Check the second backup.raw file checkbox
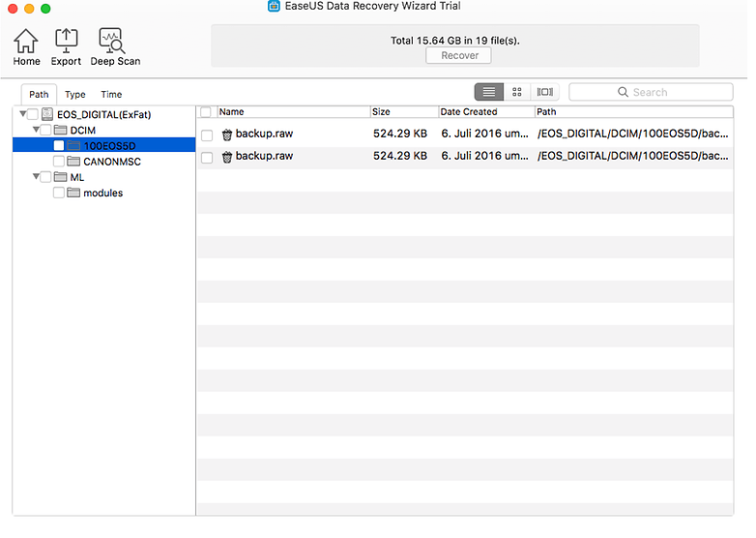Viewport: 756px width, 538px height. point(207,158)
